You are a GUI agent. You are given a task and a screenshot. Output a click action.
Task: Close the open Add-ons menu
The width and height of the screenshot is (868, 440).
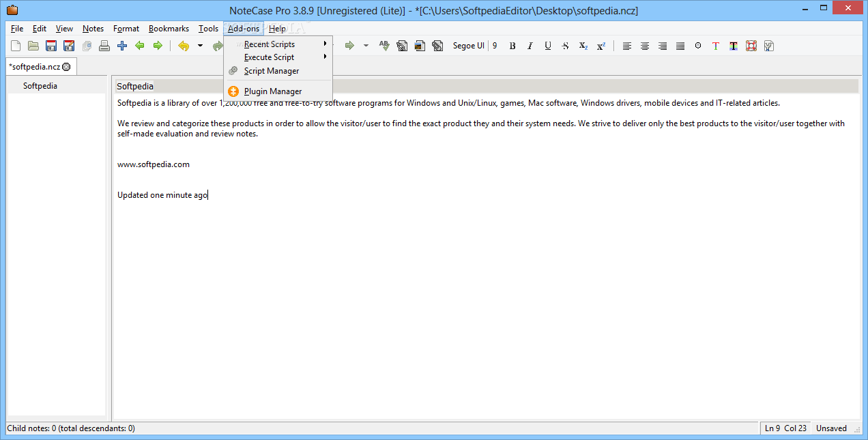point(244,29)
